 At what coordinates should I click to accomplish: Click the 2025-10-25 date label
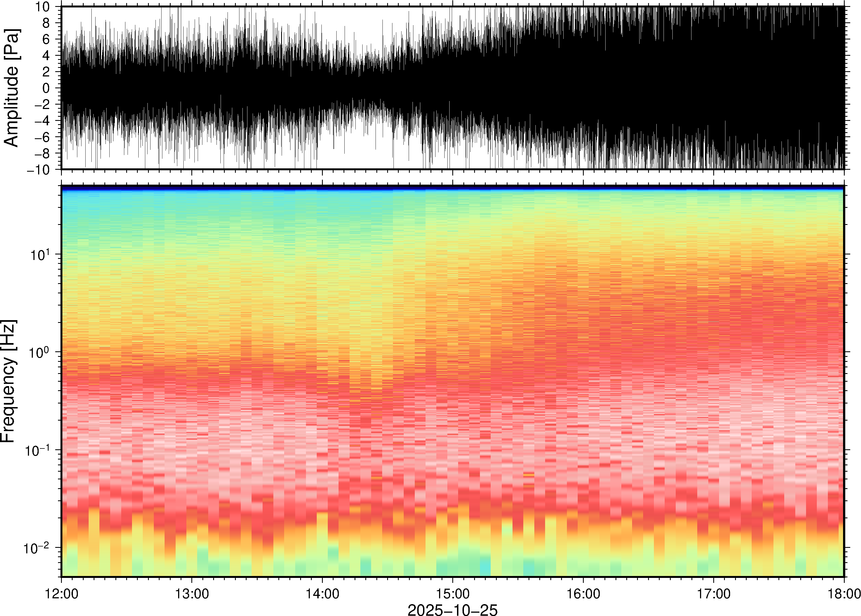coord(452,610)
